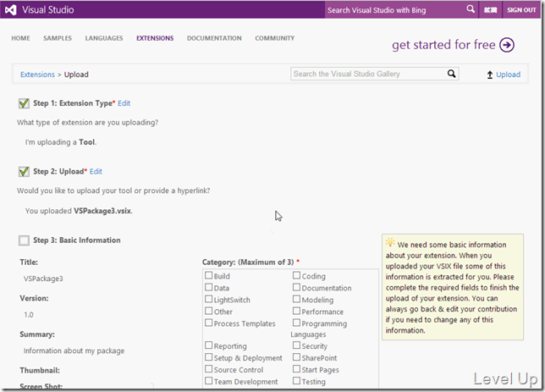Check the Other category
Screen dimensions: 545x392
click(208, 311)
